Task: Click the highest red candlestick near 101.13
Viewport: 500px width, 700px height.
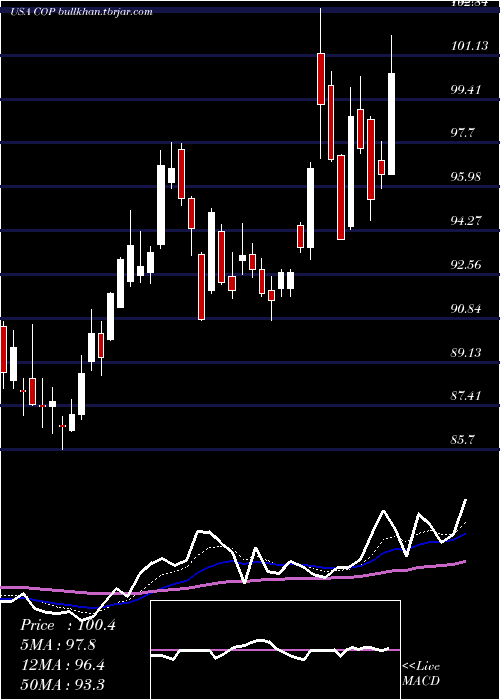Action: coord(321,79)
